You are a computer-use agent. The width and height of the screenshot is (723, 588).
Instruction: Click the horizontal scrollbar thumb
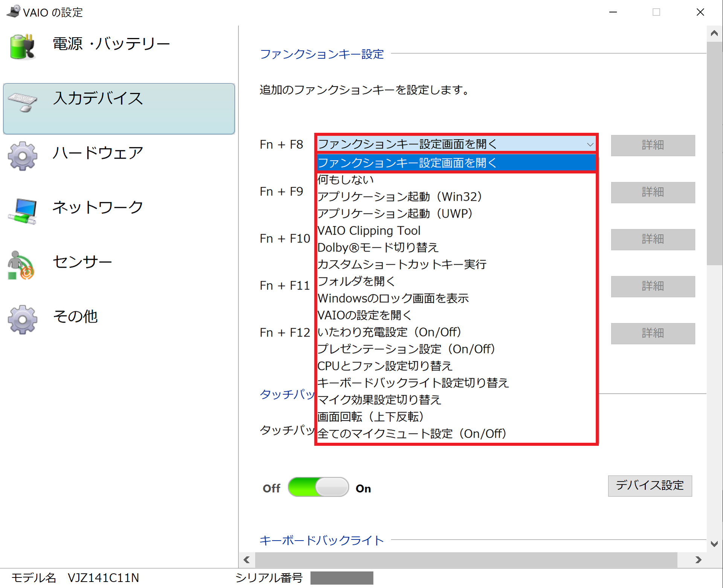[466, 560]
